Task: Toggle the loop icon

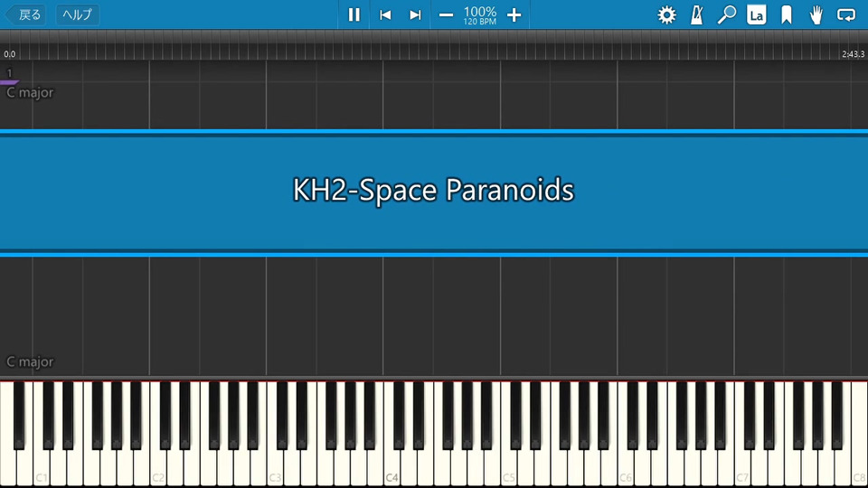Action: (x=846, y=15)
